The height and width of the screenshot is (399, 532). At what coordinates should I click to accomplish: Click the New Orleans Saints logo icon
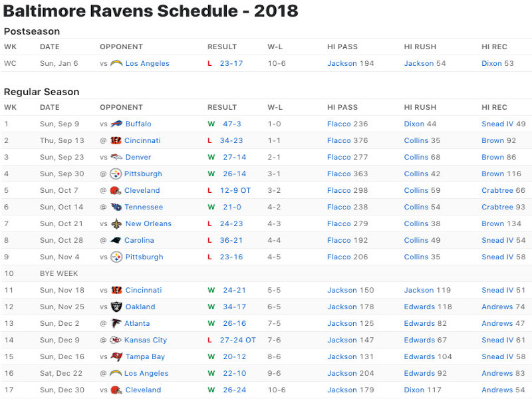coord(116,223)
